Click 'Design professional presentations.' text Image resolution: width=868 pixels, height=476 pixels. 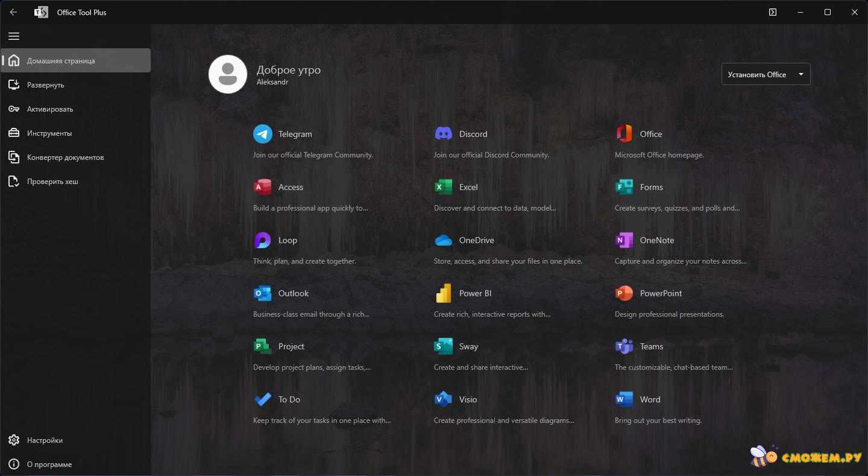pyautogui.click(x=670, y=314)
